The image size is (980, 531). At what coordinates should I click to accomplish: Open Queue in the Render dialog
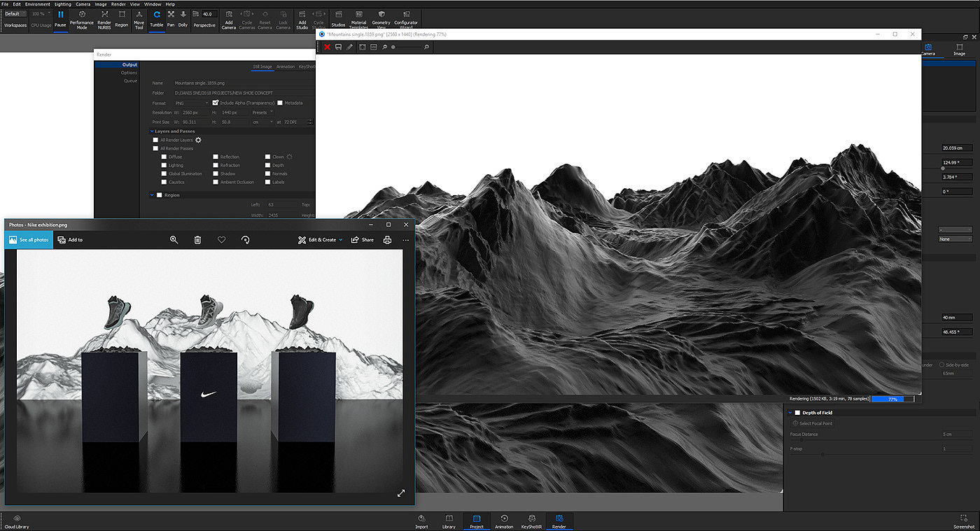coord(130,80)
